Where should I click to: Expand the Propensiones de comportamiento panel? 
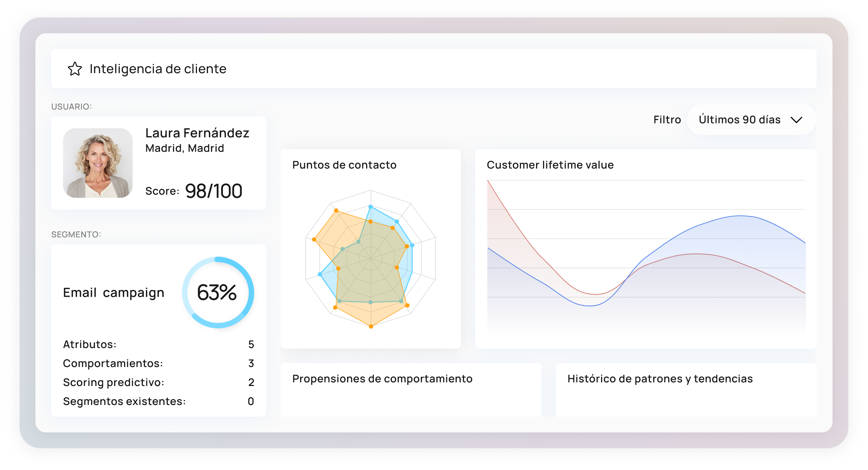[x=382, y=379]
